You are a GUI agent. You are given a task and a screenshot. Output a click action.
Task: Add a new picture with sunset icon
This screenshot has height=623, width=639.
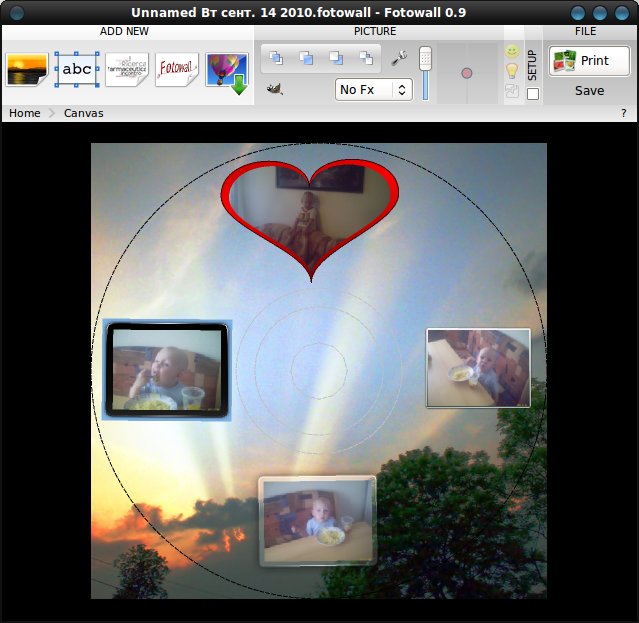[27, 69]
